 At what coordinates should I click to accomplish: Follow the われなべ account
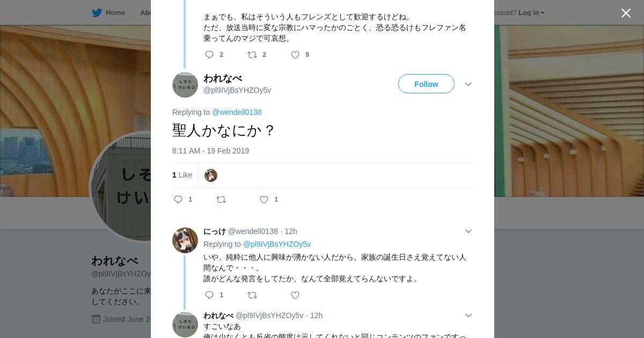coord(426,84)
